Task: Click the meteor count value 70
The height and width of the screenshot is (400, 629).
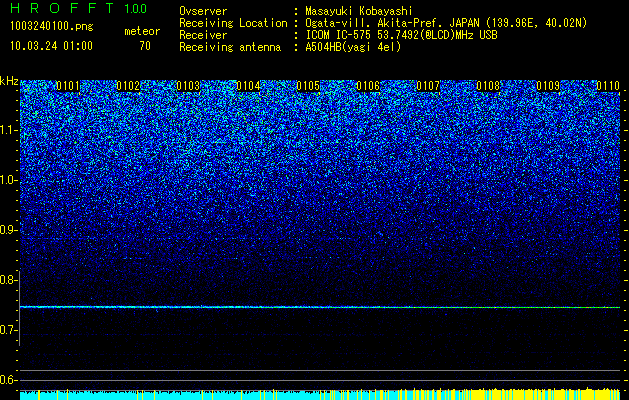Action: (145, 46)
